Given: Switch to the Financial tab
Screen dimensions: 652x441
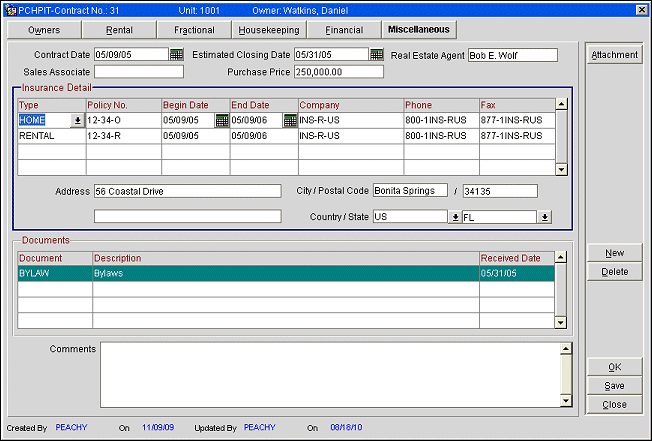Looking at the screenshot, I should (x=344, y=30).
